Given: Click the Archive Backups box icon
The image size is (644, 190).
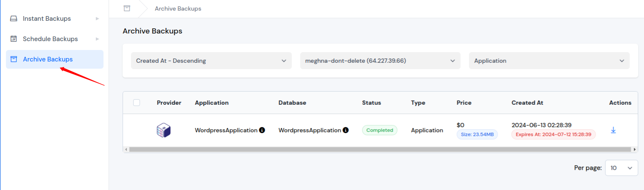Looking at the screenshot, I should point(14,59).
